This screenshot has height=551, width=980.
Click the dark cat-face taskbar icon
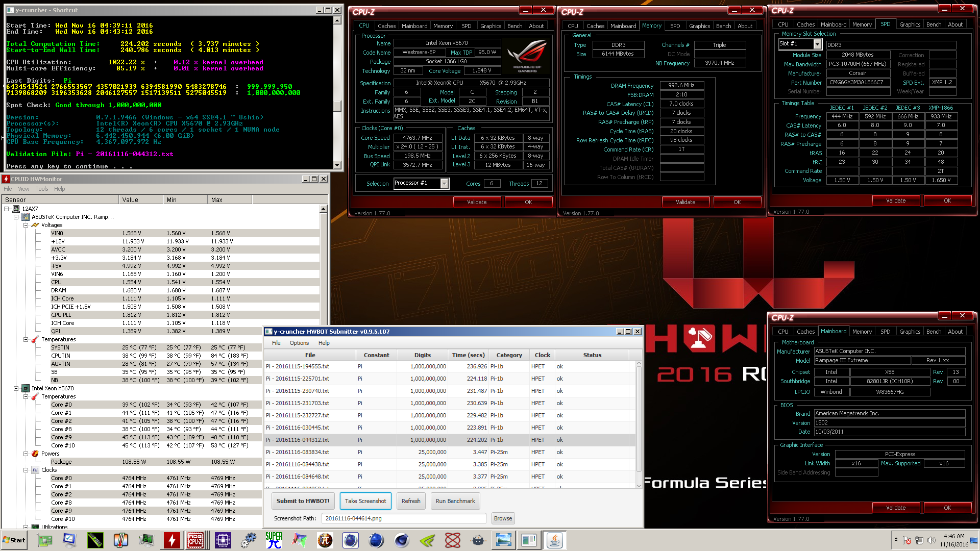point(478,540)
